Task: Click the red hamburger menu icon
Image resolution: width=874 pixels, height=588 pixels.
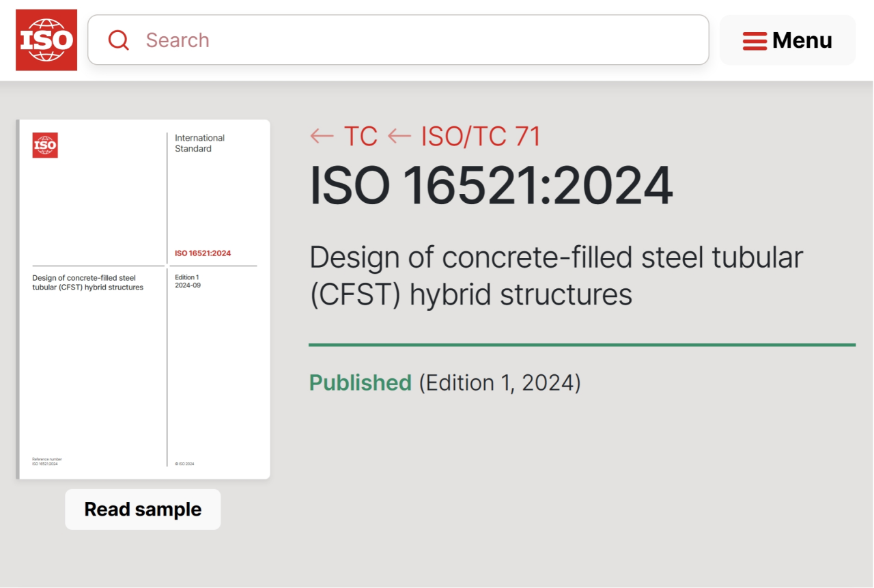Action: tap(755, 41)
